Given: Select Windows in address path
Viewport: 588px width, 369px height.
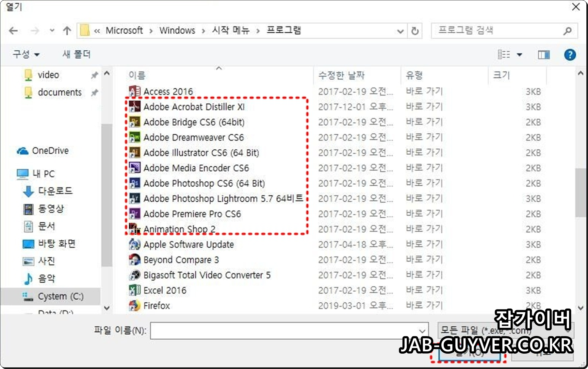Looking at the screenshot, I should coord(177,31).
